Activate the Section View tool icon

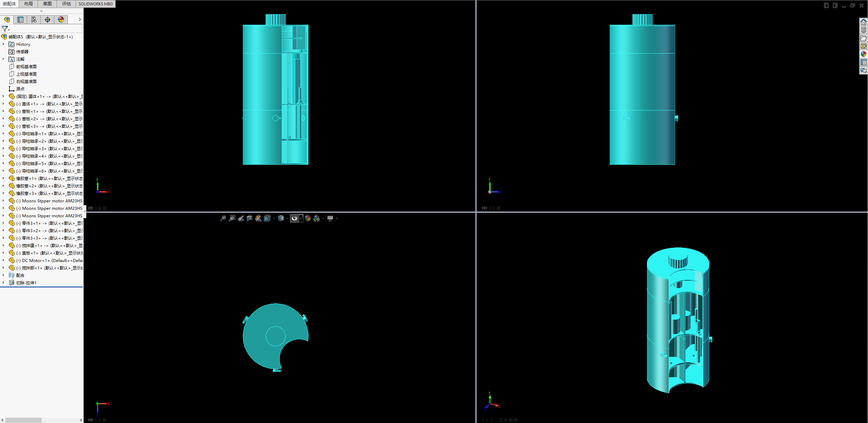(250, 218)
